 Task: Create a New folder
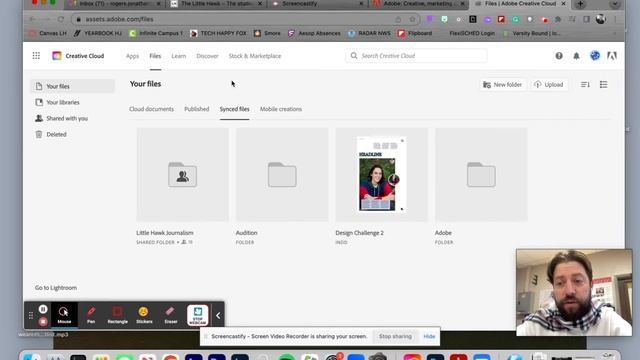click(x=502, y=84)
